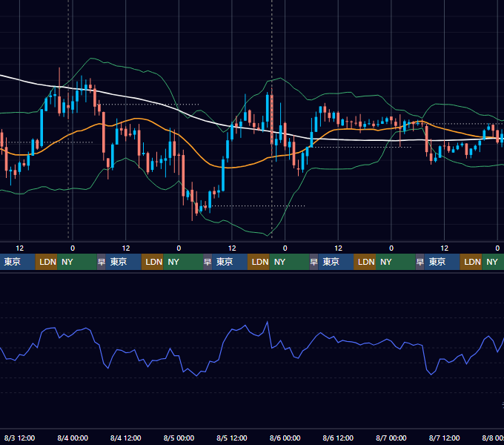Click the 8/4 00:00 date label
Screen dimensions: 504x445
73,438
